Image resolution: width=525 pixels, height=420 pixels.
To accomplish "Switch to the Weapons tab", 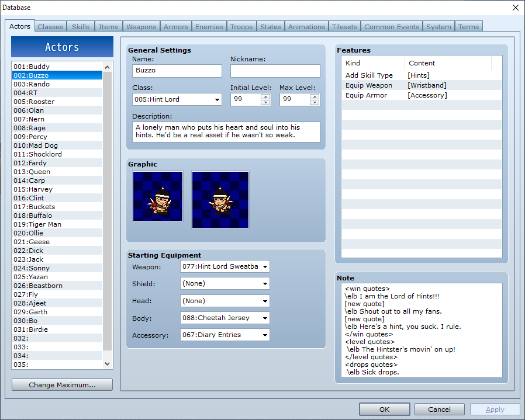I will [x=141, y=27].
